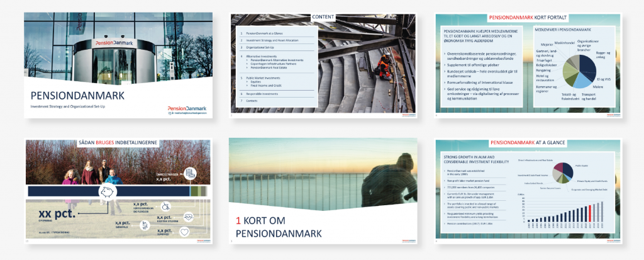The image size is (644, 260).
Task: Click 'Kommuner og regioner' pie label
Action: pos(547,89)
